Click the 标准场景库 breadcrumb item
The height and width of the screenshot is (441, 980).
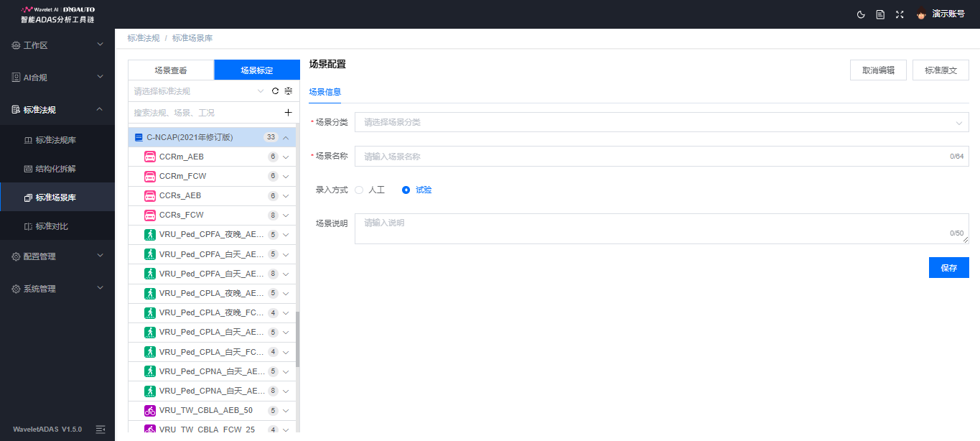[192, 38]
